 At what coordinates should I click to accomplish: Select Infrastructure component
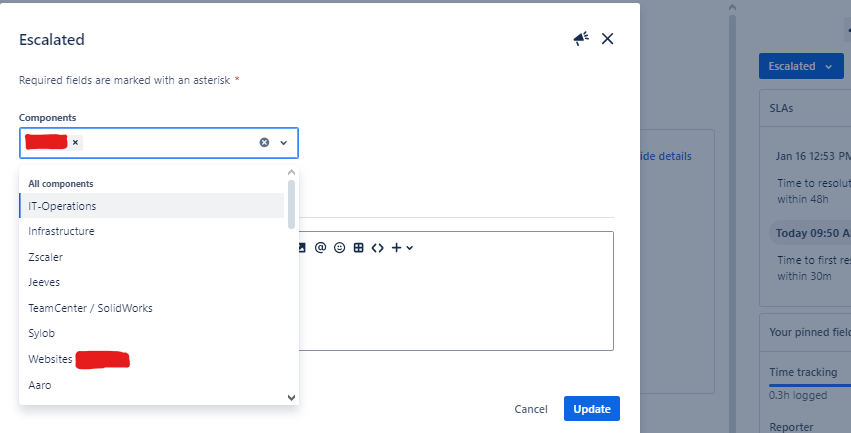pyautogui.click(x=151, y=231)
